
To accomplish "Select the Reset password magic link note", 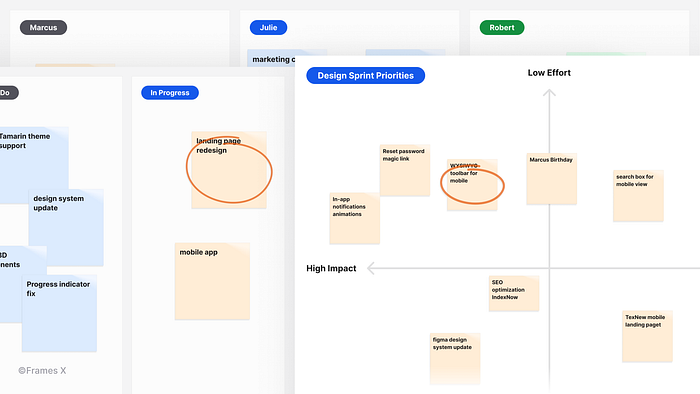I will coord(405,170).
